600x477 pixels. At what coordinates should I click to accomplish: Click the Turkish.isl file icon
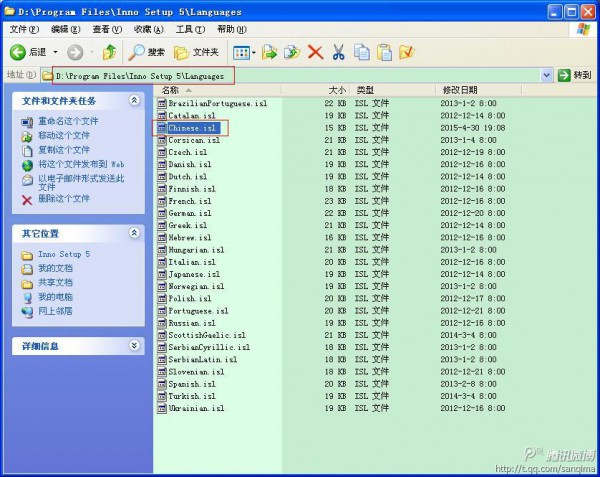click(x=162, y=396)
